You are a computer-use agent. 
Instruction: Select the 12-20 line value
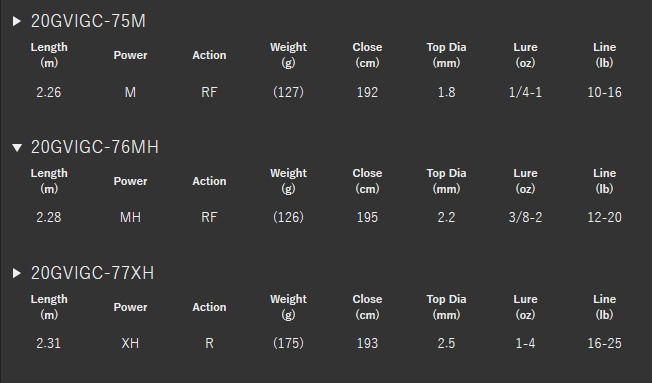tap(604, 217)
